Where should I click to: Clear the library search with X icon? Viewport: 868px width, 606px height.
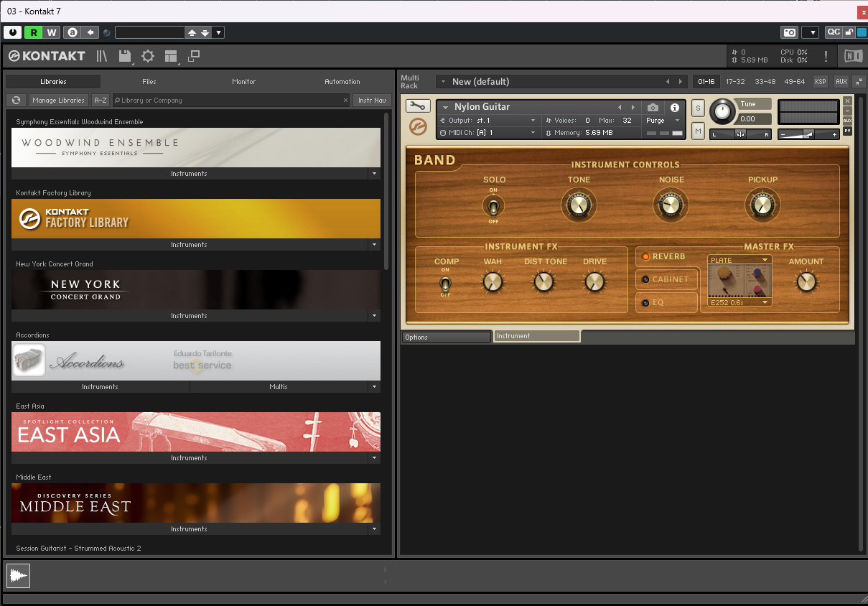345,101
